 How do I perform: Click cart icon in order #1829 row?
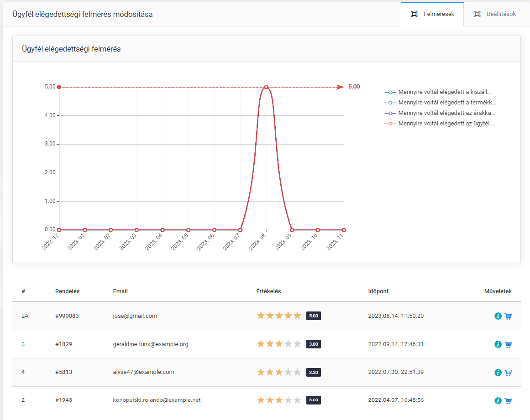[508, 344]
